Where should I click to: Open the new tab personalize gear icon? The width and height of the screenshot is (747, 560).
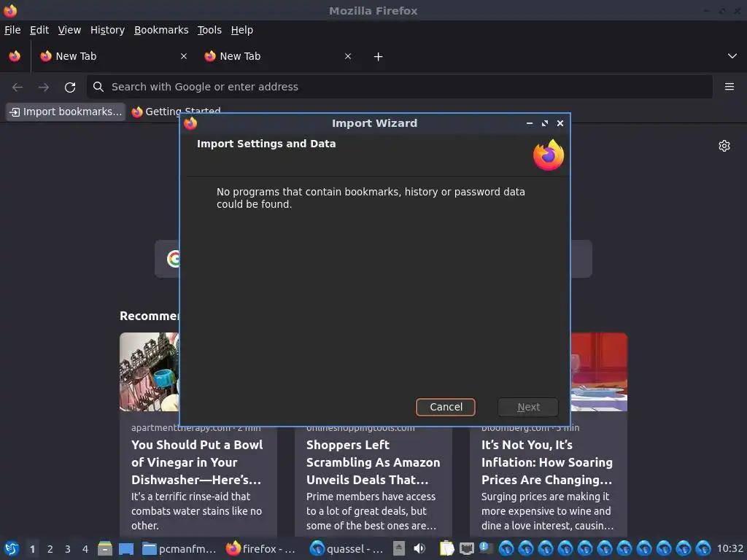click(x=724, y=146)
